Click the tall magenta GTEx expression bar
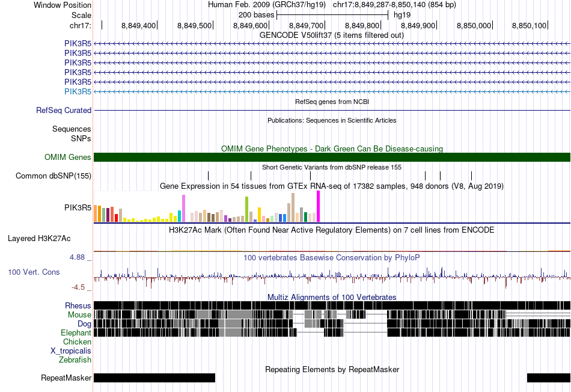Viewport: 571px width, 392px height. click(319, 207)
